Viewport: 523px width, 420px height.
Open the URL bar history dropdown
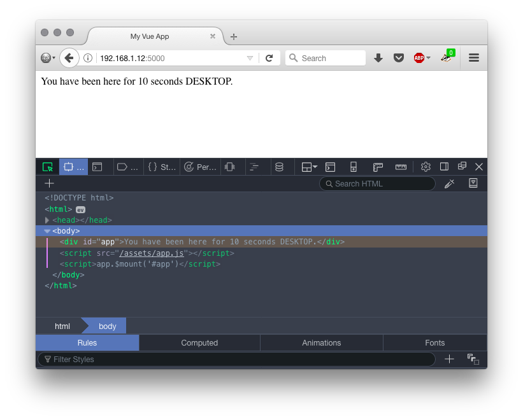250,58
